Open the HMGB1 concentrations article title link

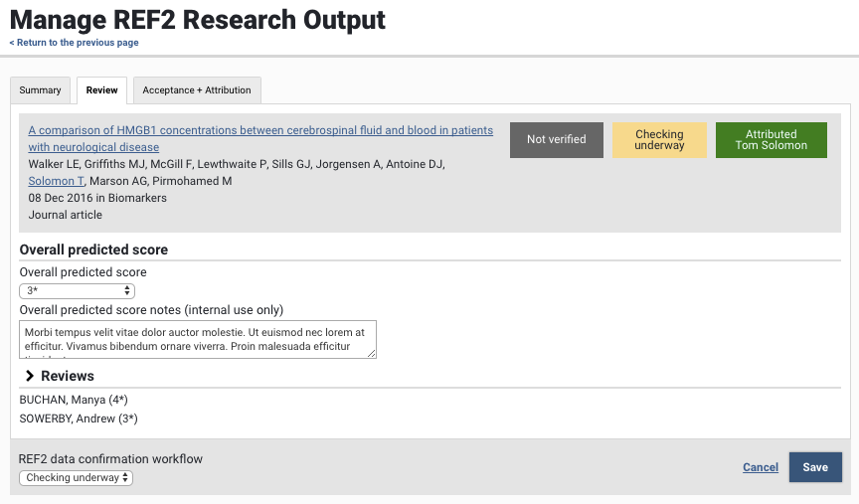coord(260,131)
